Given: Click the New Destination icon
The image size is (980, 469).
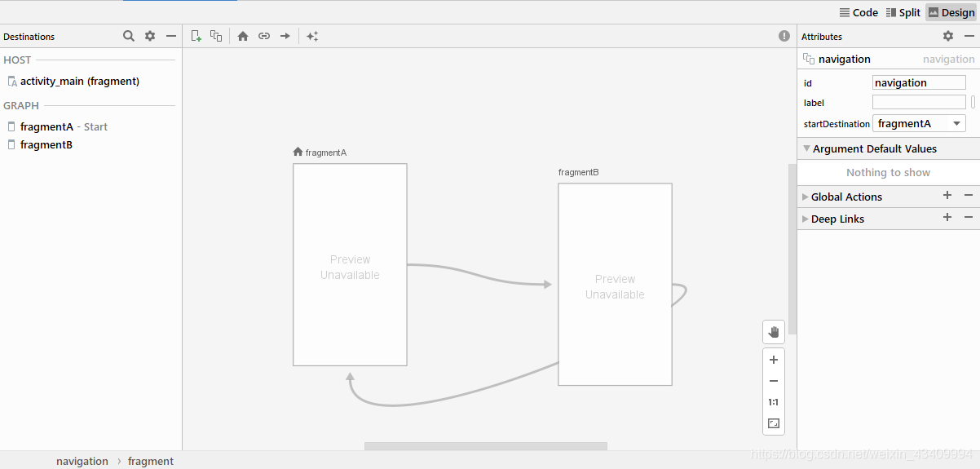Looking at the screenshot, I should coord(196,36).
